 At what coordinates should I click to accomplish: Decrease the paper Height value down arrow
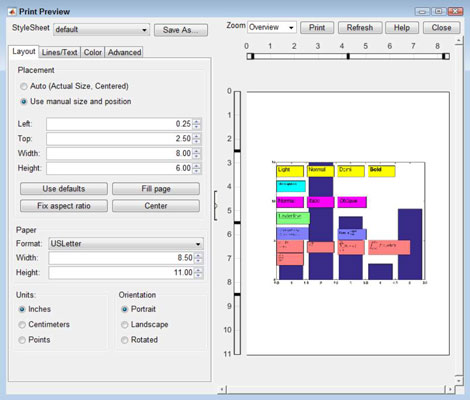(x=198, y=275)
